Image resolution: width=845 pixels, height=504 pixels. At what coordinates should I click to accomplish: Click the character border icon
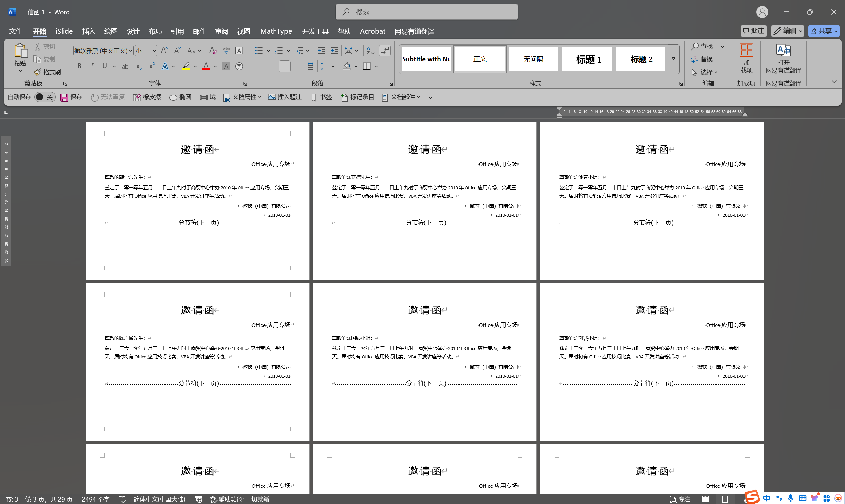[x=239, y=50]
